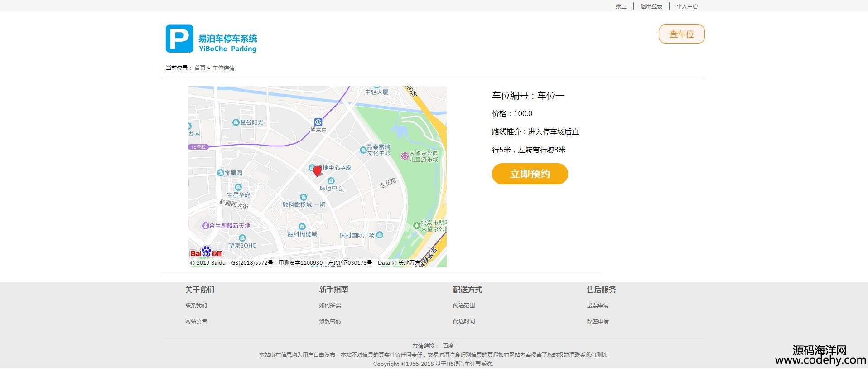Open 网站公告 footer link
The image size is (868, 369).
pyautogui.click(x=196, y=321)
